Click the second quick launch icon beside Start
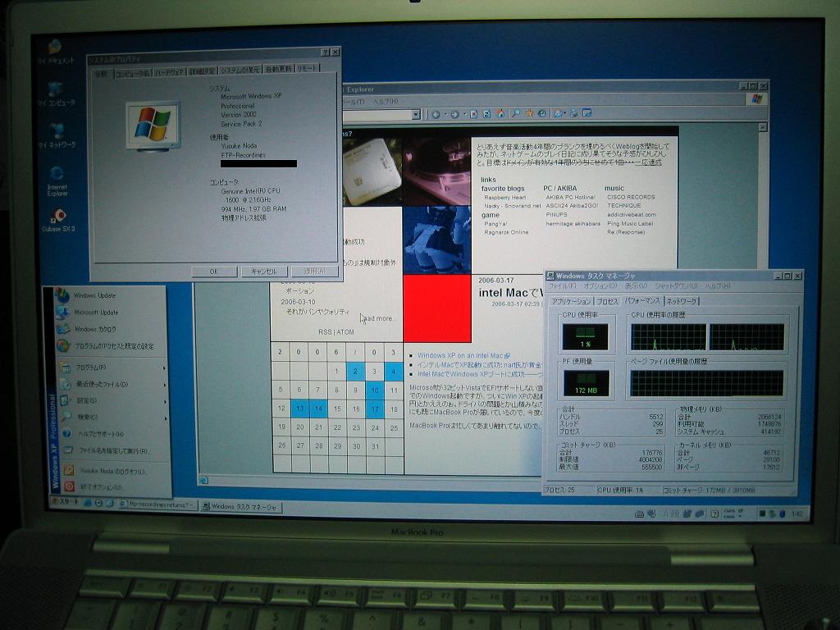The width and height of the screenshot is (840, 630). click(98, 503)
